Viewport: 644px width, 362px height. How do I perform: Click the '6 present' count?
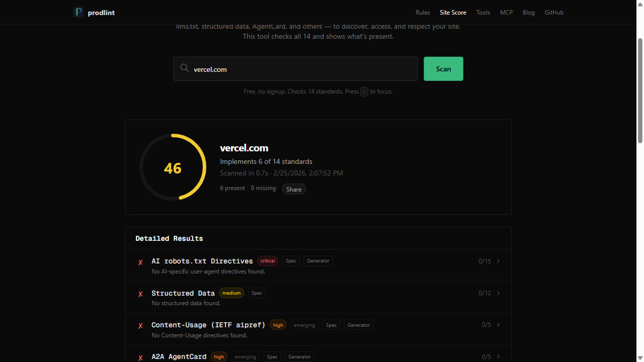coord(232,188)
